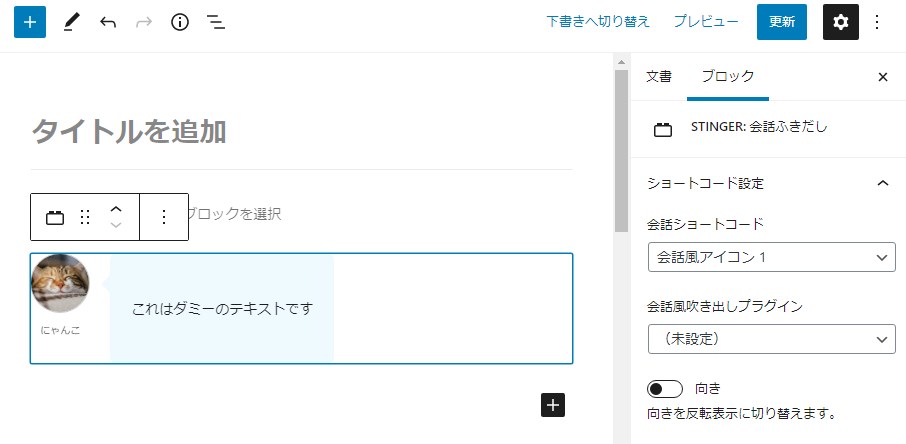The height and width of the screenshot is (444, 906).
Task: Open the 会話ショートコード dropdown
Action: [x=771, y=257]
